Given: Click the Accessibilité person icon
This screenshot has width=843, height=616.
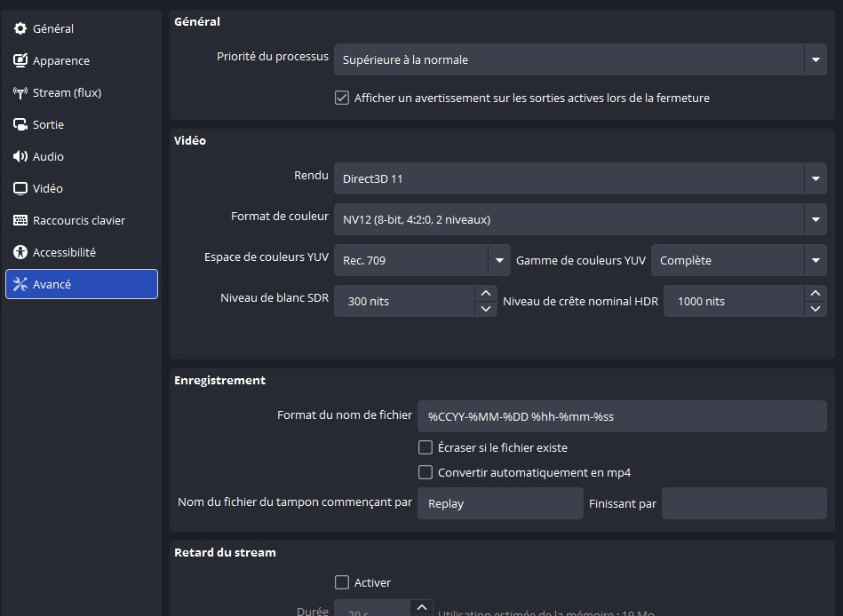Looking at the screenshot, I should pyautogui.click(x=20, y=253).
